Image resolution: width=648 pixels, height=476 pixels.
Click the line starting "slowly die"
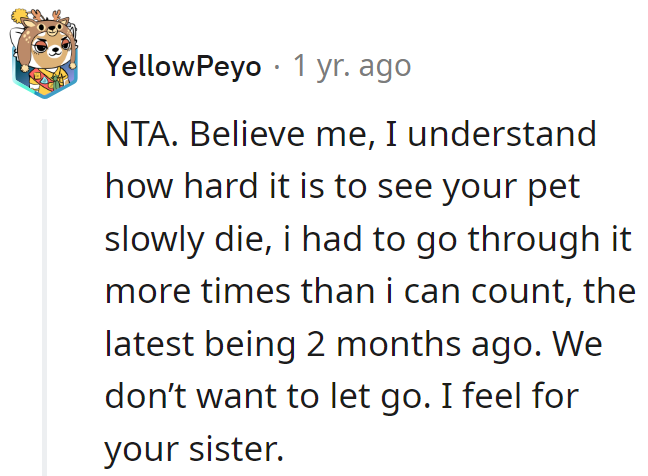coord(368,240)
